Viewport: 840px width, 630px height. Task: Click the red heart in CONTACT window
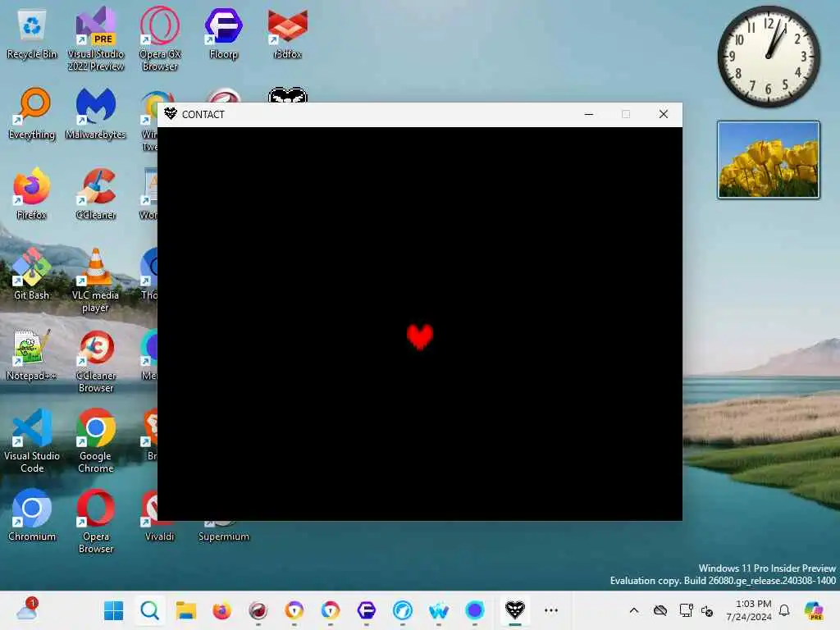[x=419, y=337]
